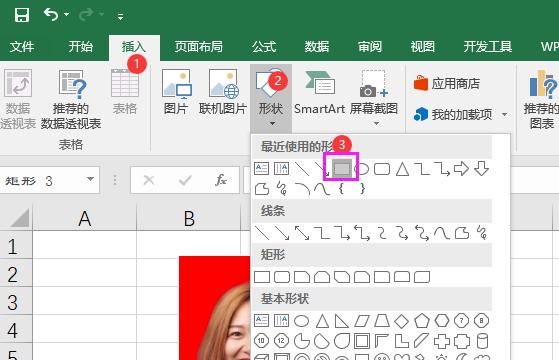Click the Undo arrow icon
The width and height of the screenshot is (559, 360).
click(51, 15)
